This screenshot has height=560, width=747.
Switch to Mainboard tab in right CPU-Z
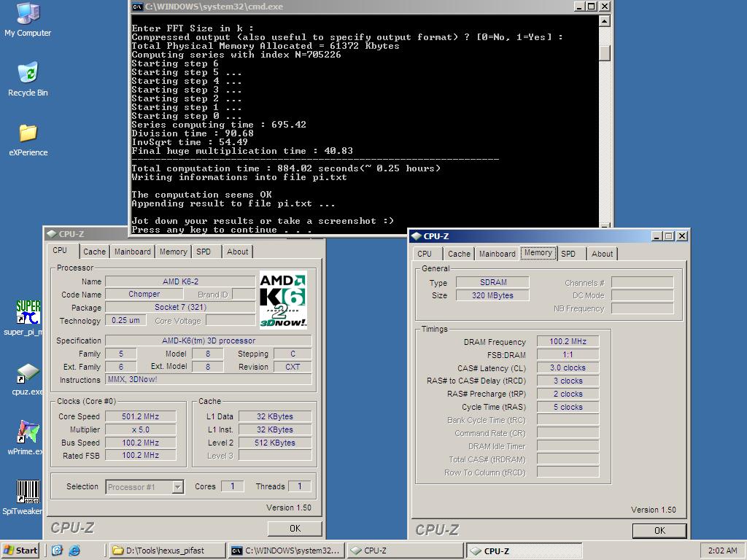pos(498,254)
